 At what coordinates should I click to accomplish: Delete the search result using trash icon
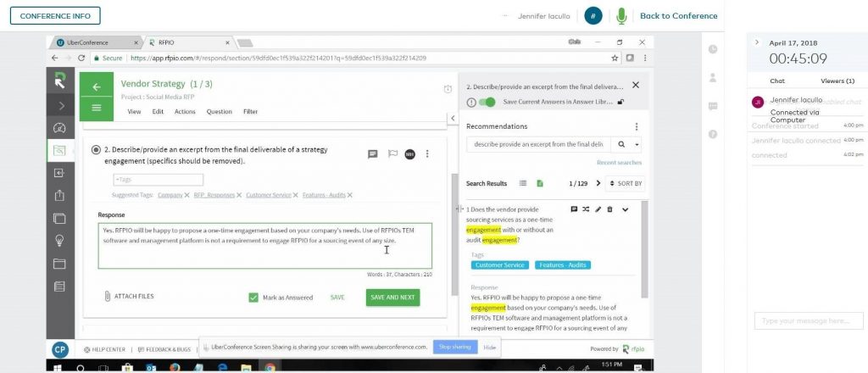(610, 209)
